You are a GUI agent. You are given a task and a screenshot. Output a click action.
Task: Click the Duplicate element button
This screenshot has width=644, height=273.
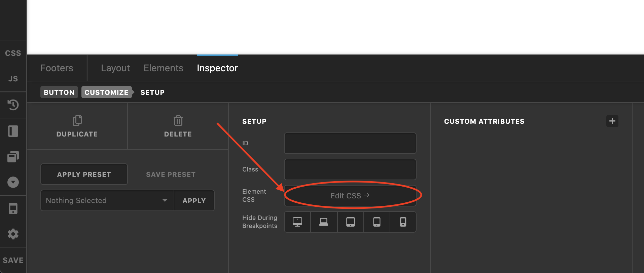pyautogui.click(x=77, y=126)
